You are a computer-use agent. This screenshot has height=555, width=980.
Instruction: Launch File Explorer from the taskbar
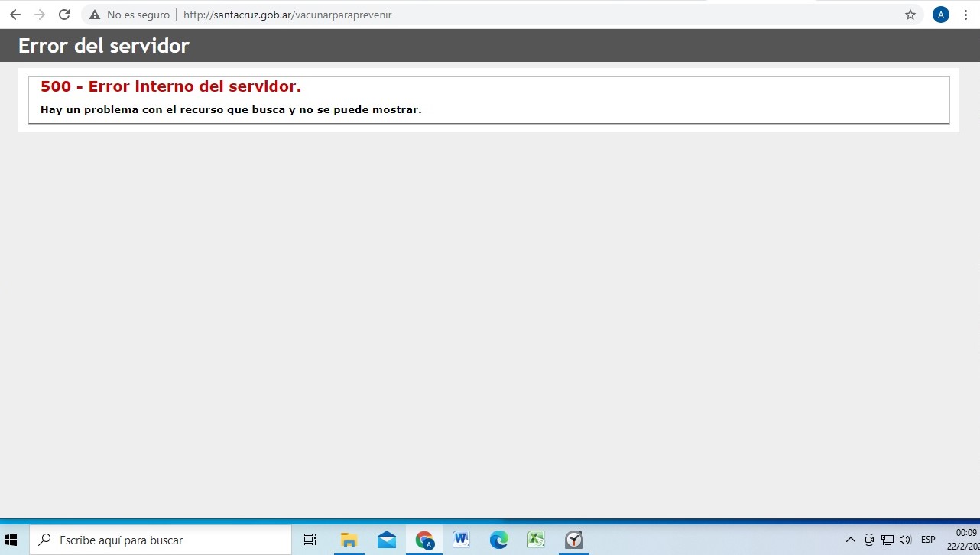349,540
